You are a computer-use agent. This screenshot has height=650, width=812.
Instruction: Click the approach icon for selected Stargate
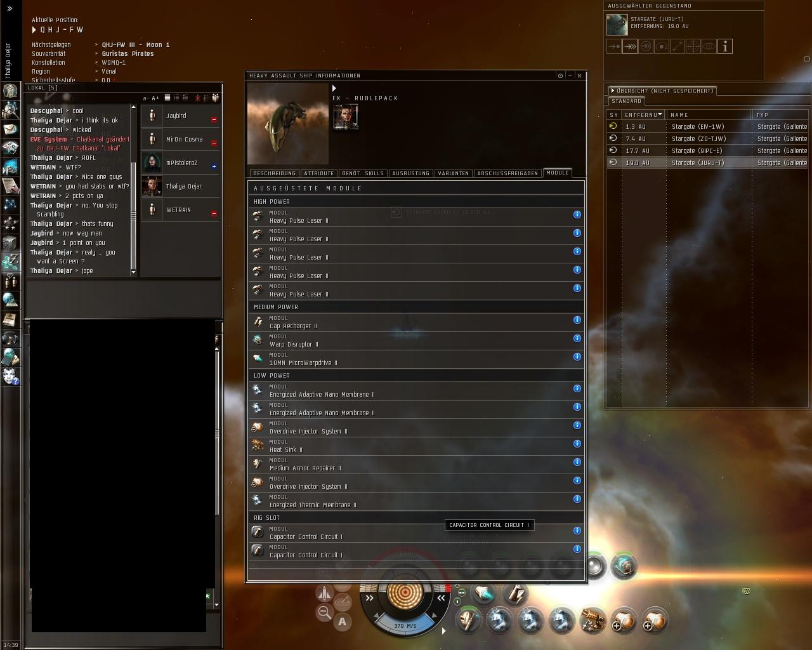pyautogui.click(x=614, y=46)
